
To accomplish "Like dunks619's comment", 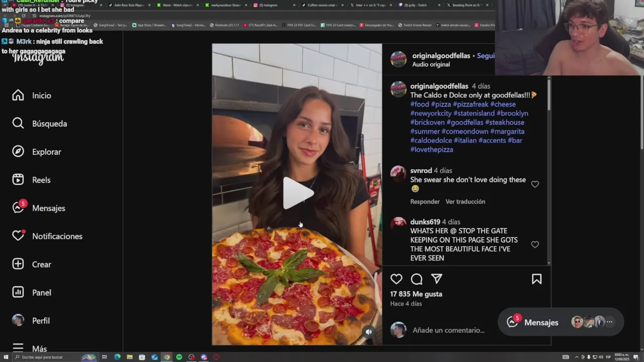I will [535, 244].
